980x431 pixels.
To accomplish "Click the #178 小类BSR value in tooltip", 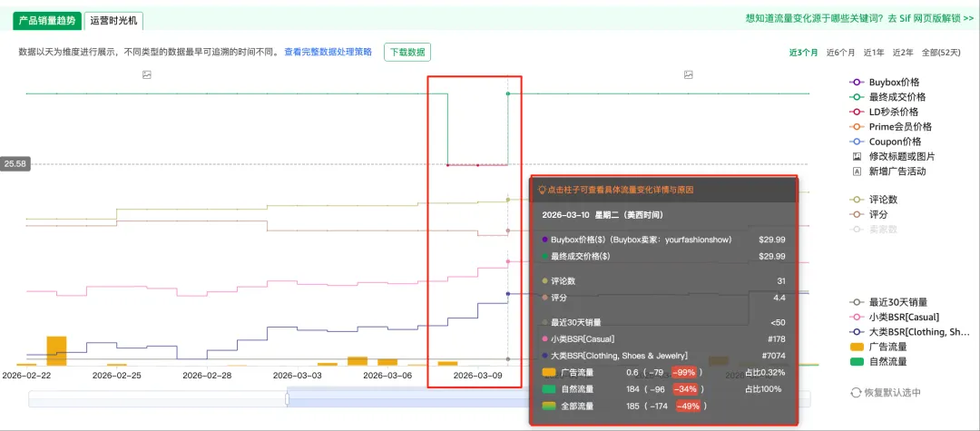I will coord(776,339).
